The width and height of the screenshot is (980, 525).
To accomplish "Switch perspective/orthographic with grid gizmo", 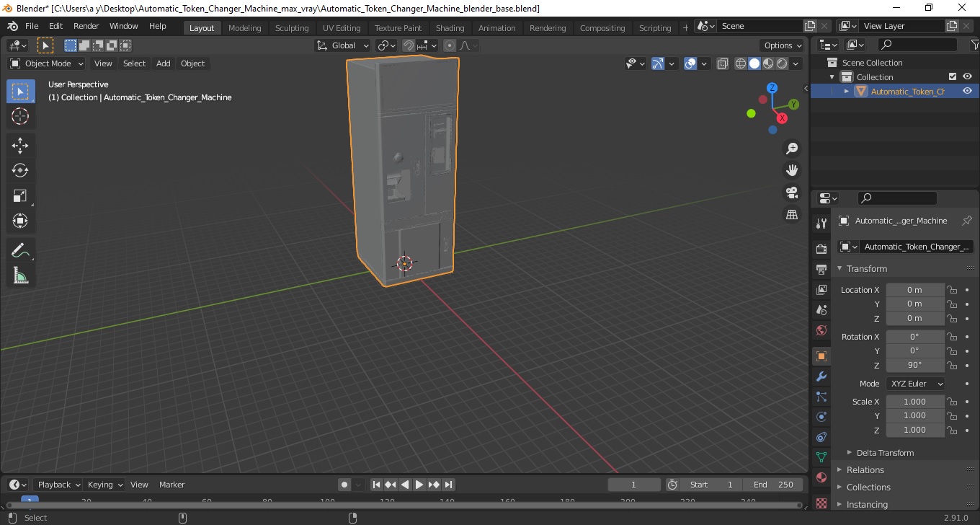I will 792,215.
